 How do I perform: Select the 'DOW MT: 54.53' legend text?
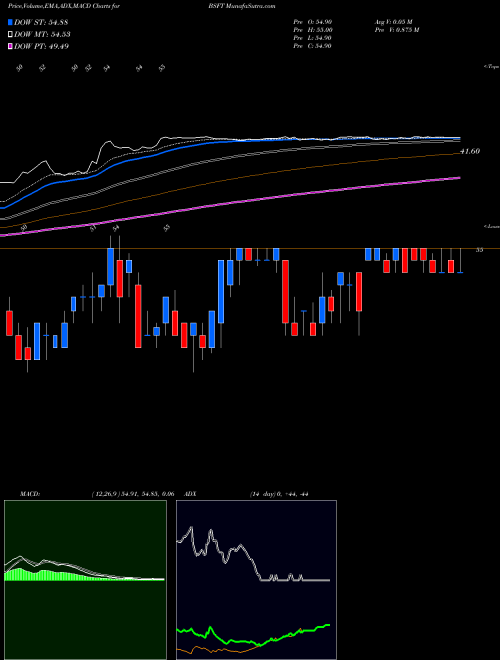tap(42, 35)
